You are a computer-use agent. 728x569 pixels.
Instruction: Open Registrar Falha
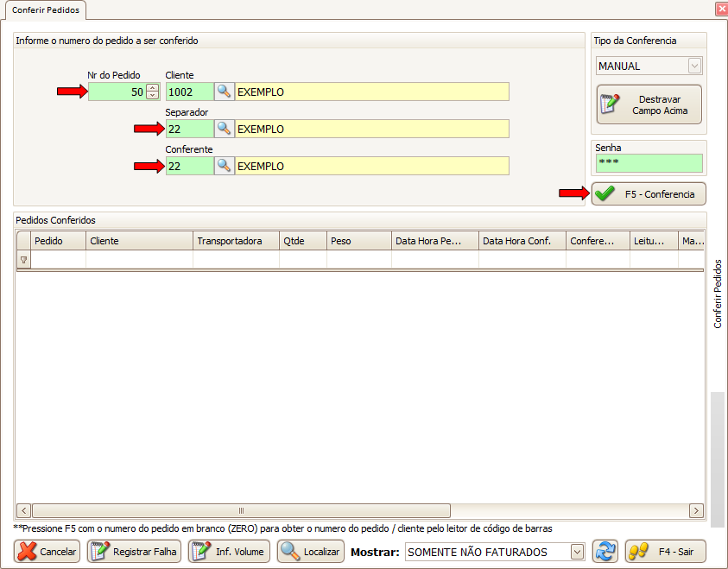[x=134, y=552]
